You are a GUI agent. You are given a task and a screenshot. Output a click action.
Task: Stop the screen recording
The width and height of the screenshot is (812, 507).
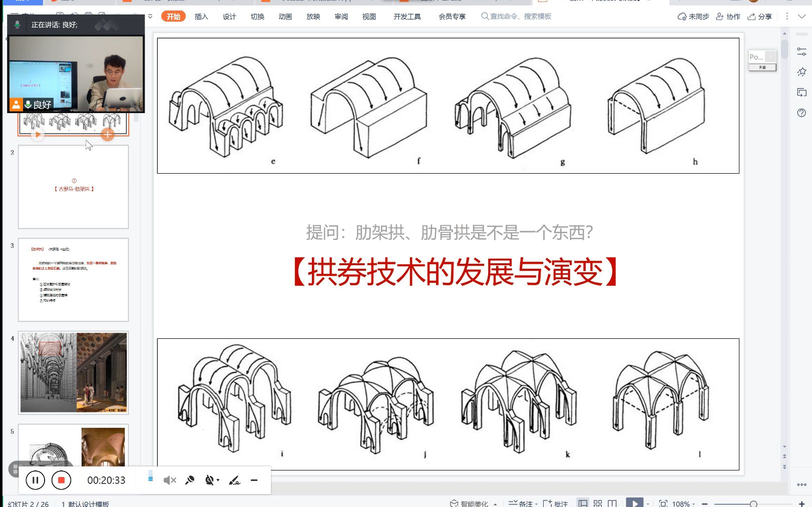tap(61, 480)
